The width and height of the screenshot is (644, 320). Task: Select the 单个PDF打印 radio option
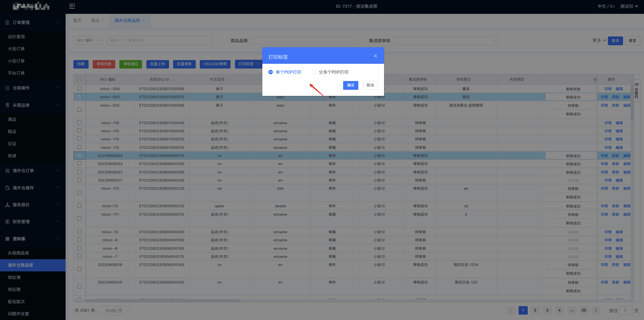tap(270, 72)
